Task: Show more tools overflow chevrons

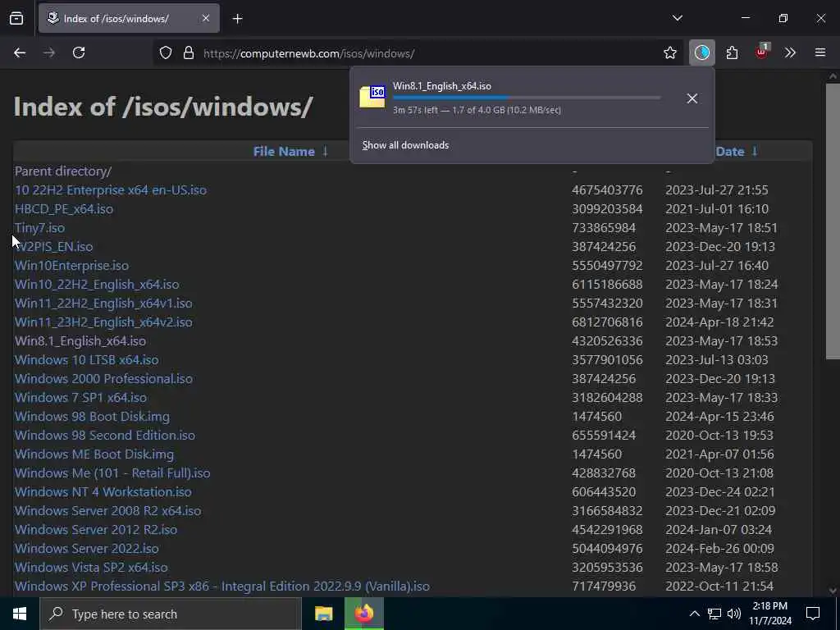Action: point(790,53)
